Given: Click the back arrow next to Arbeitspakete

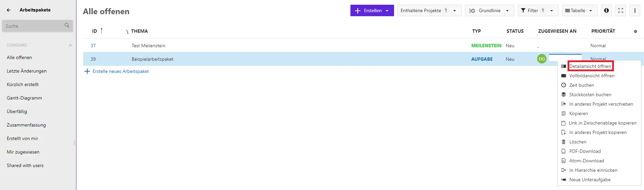Looking at the screenshot, I should (9, 10).
